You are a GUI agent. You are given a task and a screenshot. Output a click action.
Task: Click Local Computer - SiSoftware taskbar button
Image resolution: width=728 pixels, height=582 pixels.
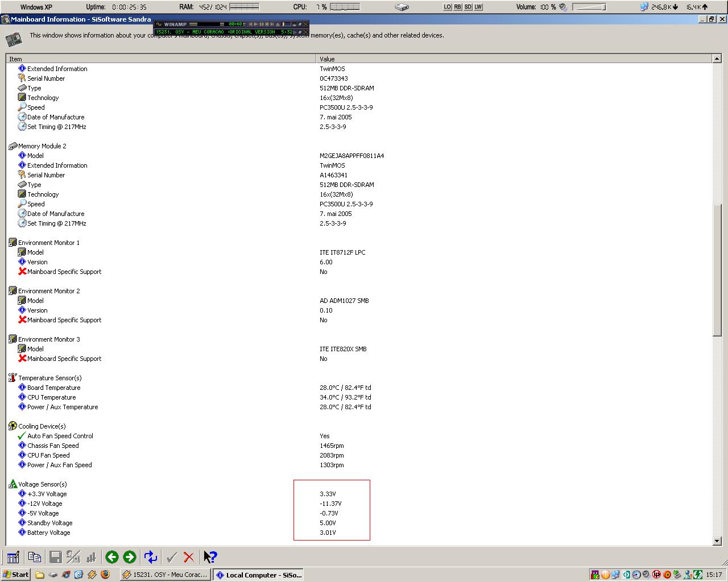[x=258, y=575]
